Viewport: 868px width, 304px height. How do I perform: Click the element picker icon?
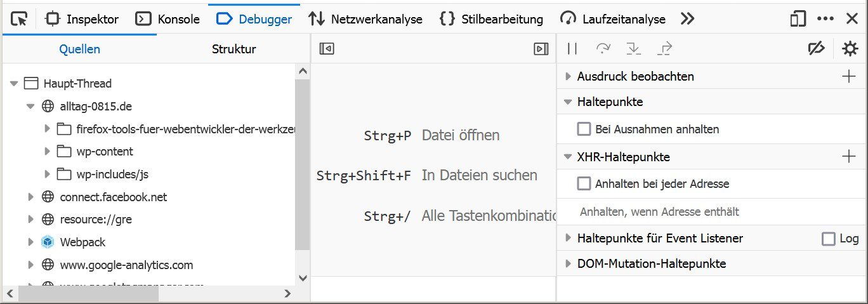20,19
